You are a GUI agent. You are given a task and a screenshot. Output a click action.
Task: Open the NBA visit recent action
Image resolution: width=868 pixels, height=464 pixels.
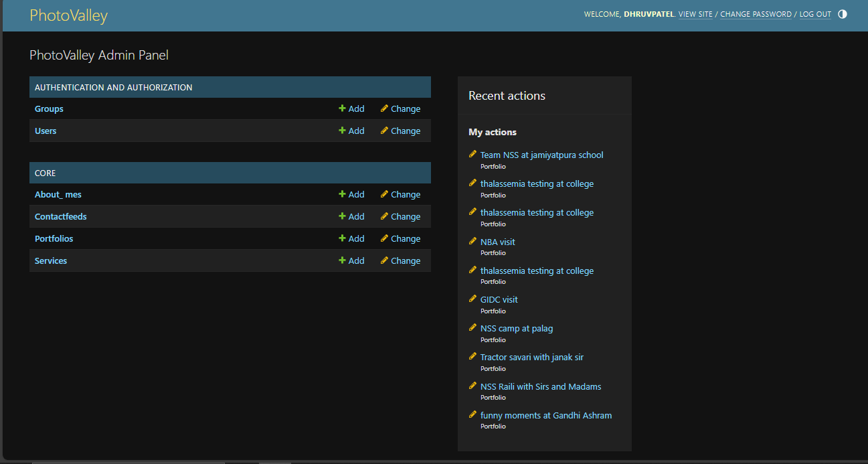coord(497,242)
